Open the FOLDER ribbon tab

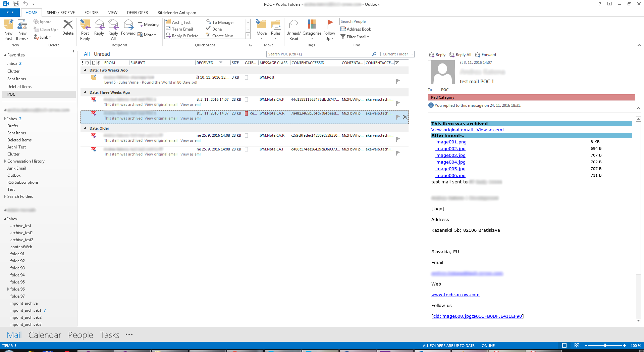tap(91, 13)
